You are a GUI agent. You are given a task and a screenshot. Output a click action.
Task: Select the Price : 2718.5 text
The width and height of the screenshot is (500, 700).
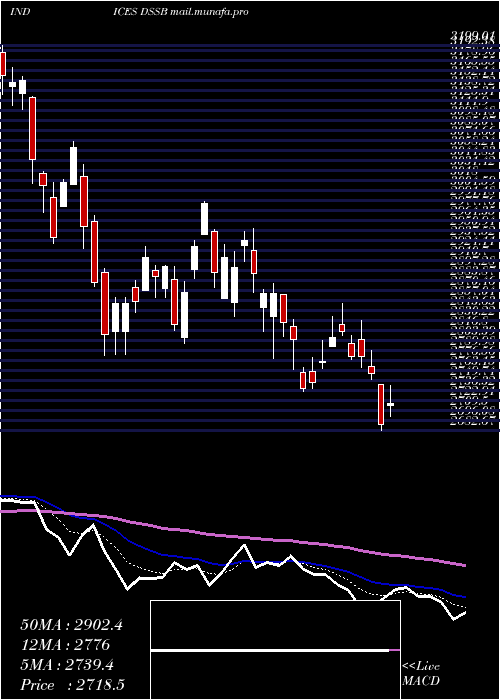pos(72,685)
